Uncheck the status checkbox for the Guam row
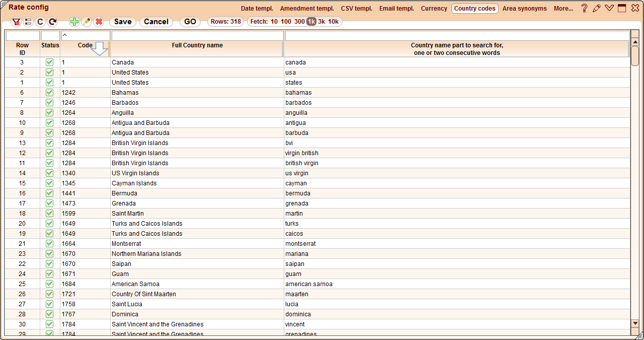The image size is (644, 340). [49, 274]
